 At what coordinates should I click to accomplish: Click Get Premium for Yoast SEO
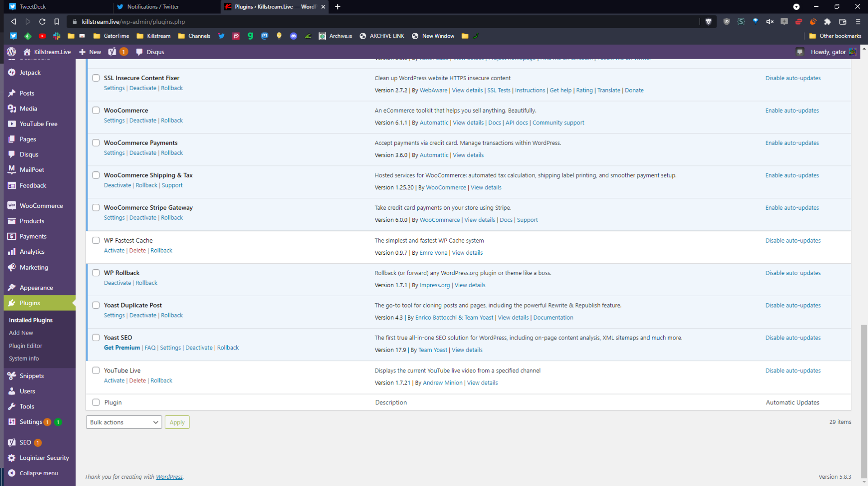pyautogui.click(x=122, y=348)
